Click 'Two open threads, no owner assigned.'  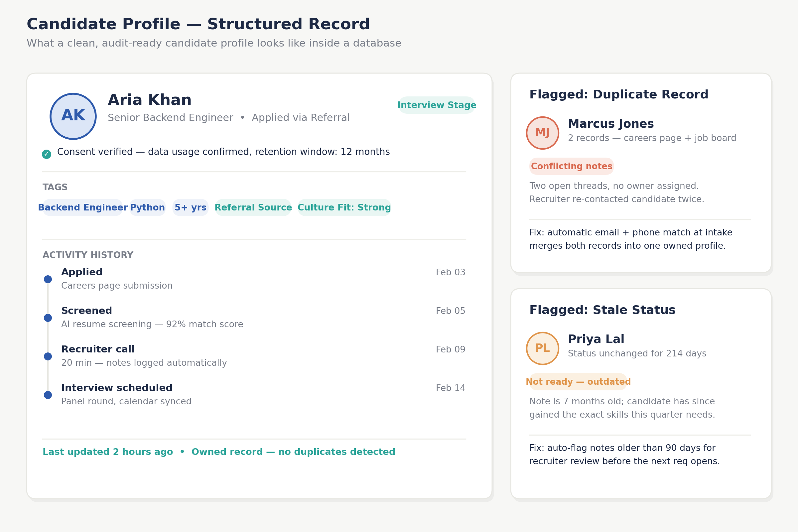click(x=614, y=186)
